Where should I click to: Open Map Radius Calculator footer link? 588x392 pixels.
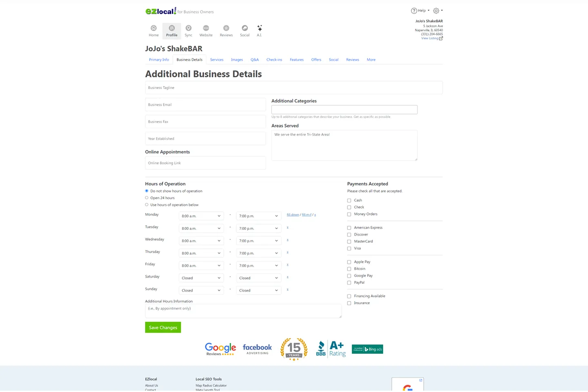(x=211, y=385)
